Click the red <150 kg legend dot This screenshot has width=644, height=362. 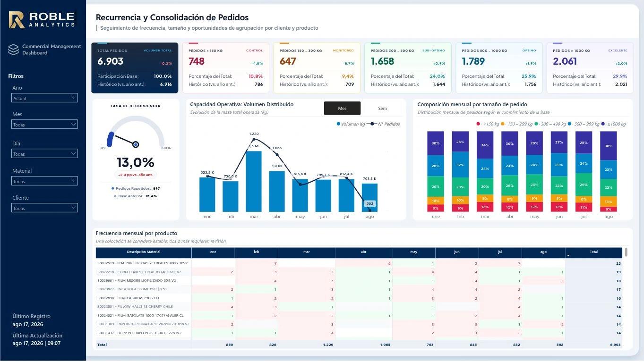478,124
